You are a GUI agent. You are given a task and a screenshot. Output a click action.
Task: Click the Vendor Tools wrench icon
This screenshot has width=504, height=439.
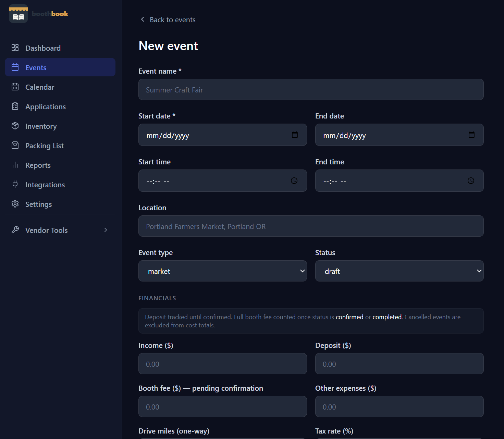[15, 230]
